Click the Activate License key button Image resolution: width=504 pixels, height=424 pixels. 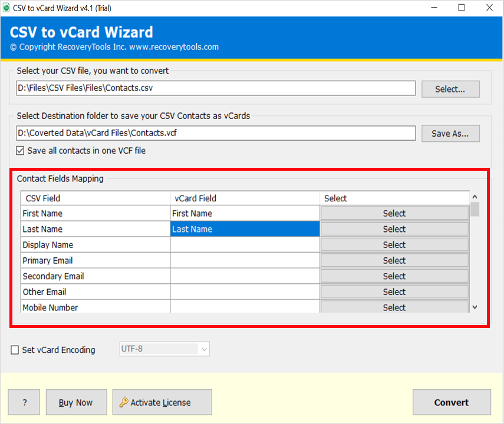click(x=162, y=402)
